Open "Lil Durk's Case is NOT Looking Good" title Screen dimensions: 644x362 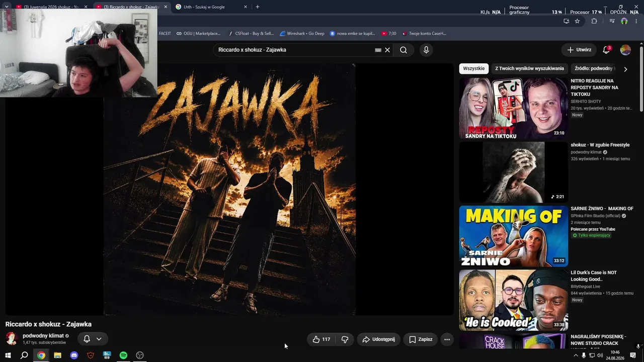pyautogui.click(x=594, y=276)
